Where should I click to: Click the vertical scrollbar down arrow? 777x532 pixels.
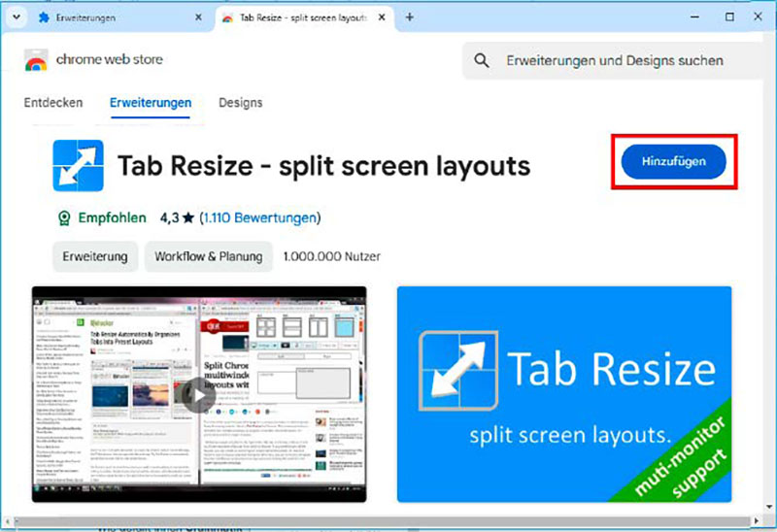[x=769, y=507]
